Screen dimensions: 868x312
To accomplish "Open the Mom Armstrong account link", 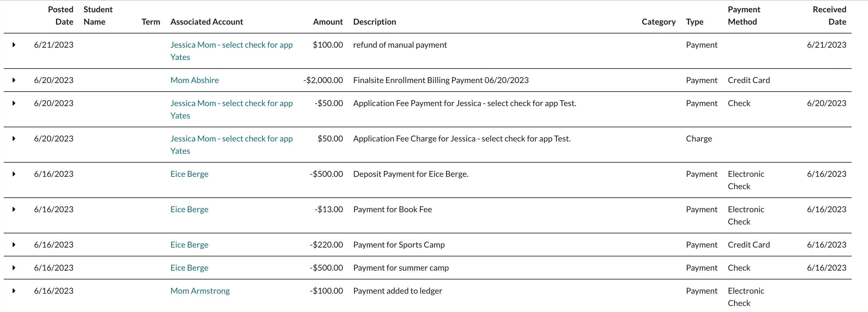I will click(x=200, y=291).
